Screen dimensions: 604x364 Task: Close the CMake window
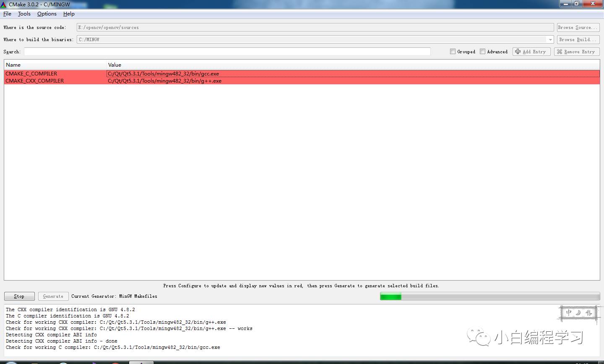593,4
